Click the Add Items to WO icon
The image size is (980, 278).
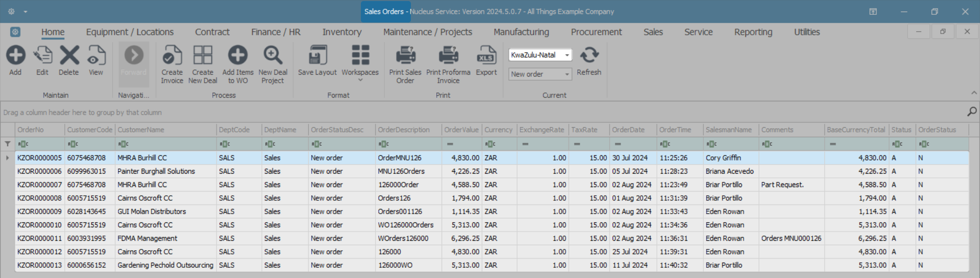(237, 56)
